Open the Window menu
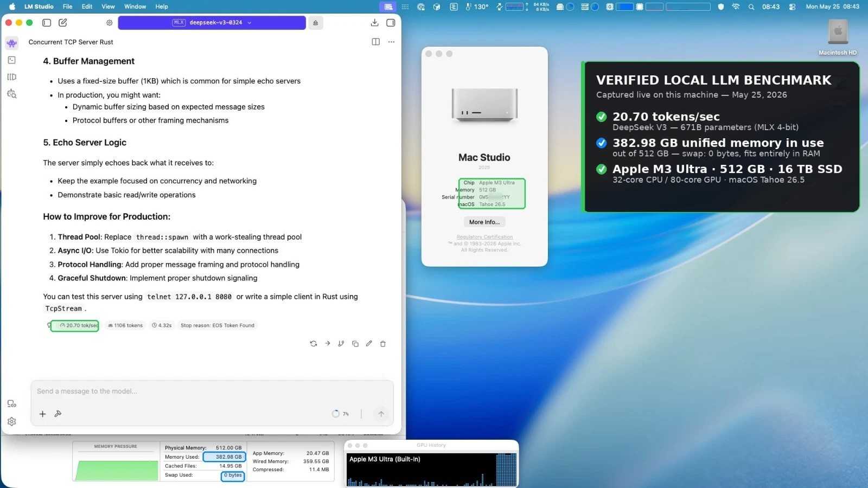Image resolution: width=868 pixels, height=488 pixels. point(135,7)
